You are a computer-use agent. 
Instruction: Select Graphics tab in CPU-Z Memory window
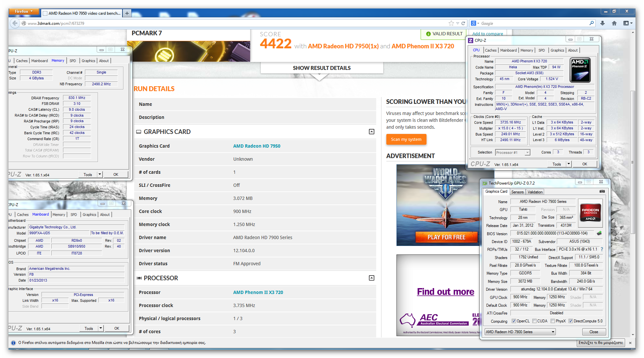[89, 61]
